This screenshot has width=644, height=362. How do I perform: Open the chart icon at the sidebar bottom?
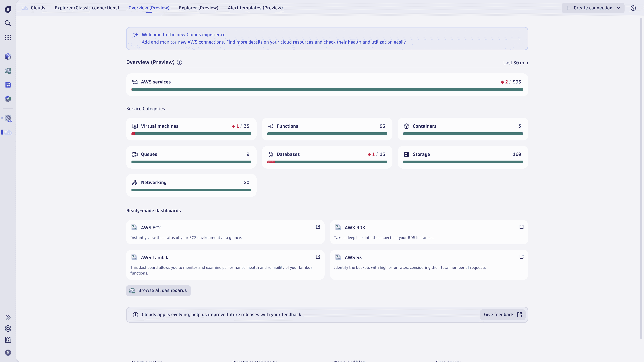(8, 340)
